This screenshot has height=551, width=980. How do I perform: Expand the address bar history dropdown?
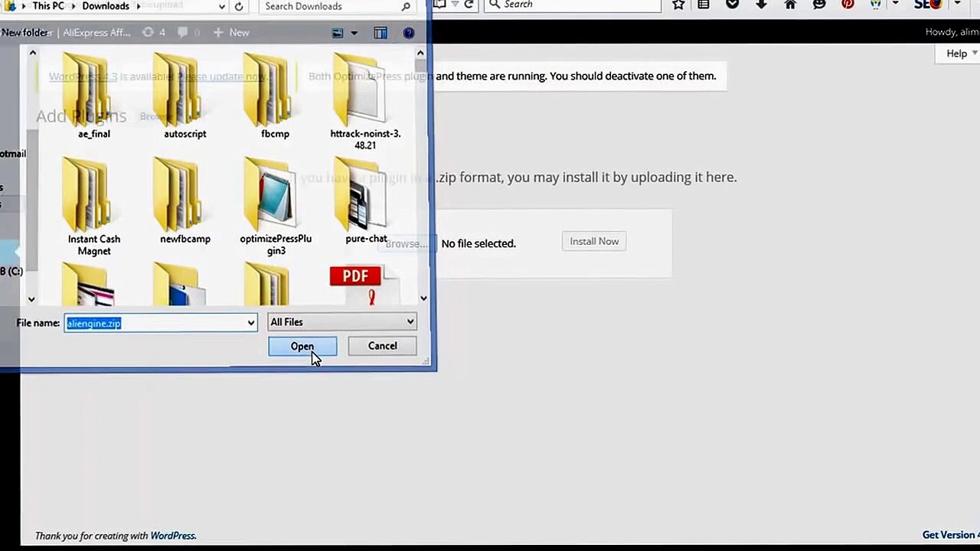(222, 6)
